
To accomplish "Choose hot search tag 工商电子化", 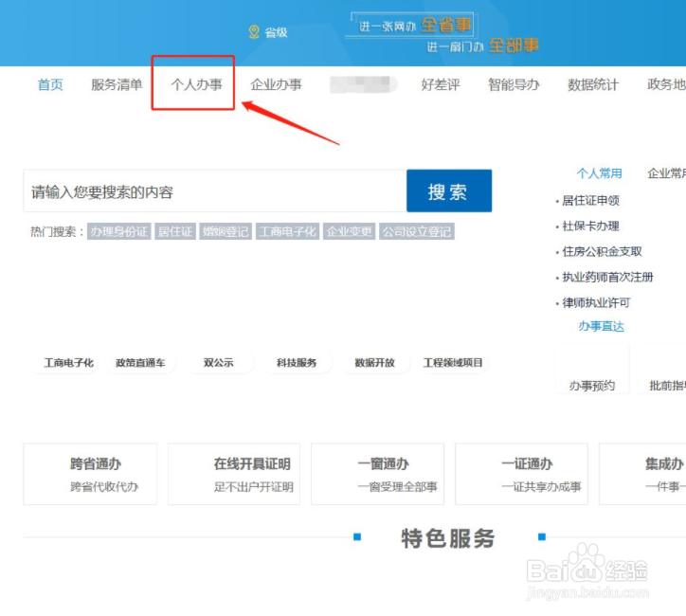I will point(287,231).
